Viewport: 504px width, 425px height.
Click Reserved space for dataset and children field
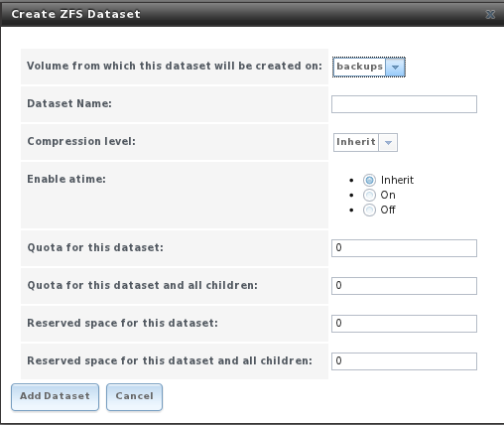click(404, 361)
